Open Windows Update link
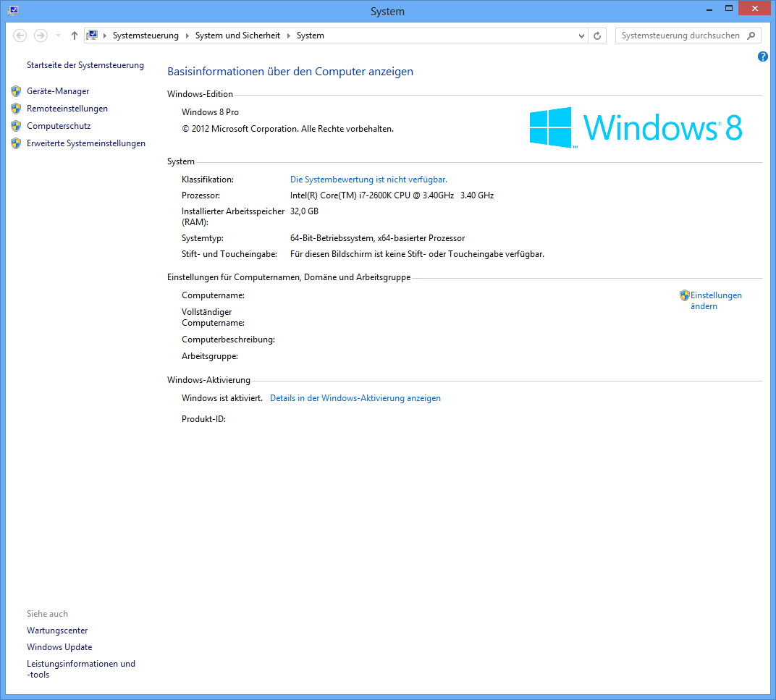This screenshot has height=700, width=776. 59,647
